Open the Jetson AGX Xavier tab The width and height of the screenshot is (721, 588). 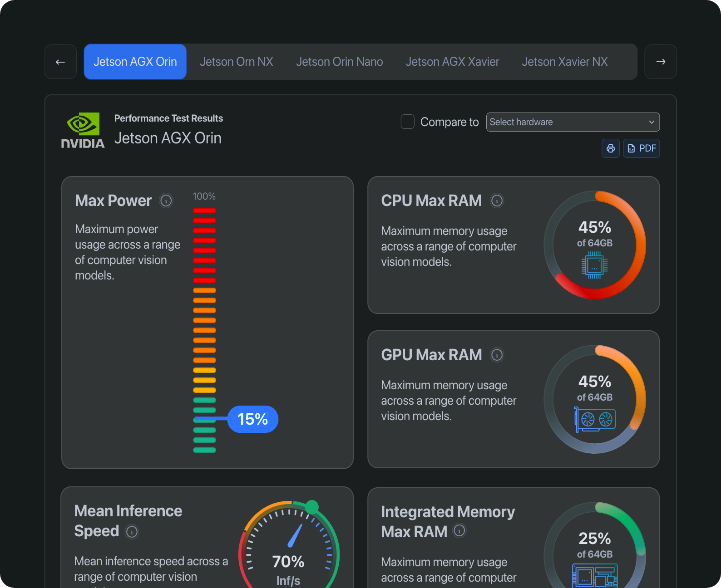point(452,62)
